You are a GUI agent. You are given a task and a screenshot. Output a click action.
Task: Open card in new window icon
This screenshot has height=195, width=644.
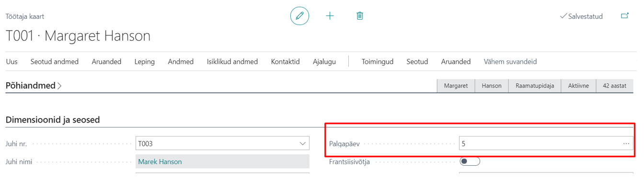[625, 16]
